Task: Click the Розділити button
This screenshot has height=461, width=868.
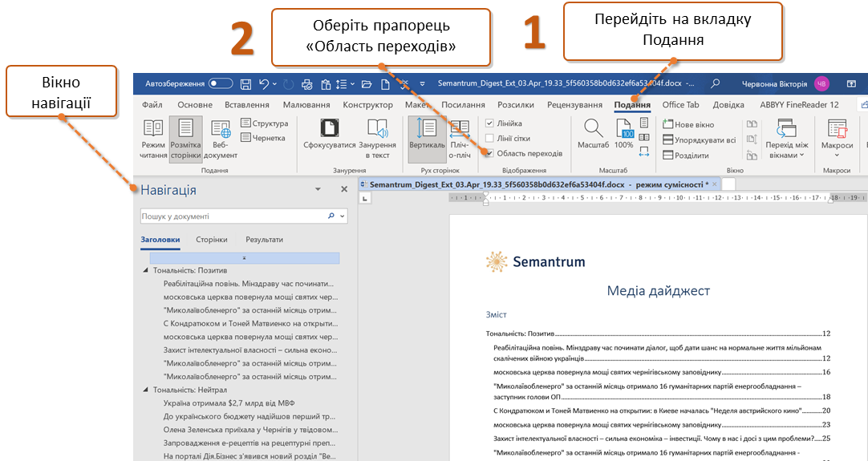Action: 686,156
